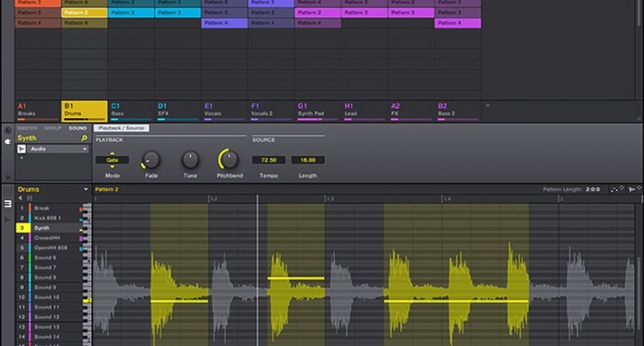Click the Pitchbend knob
644x346 pixels.
(229, 159)
